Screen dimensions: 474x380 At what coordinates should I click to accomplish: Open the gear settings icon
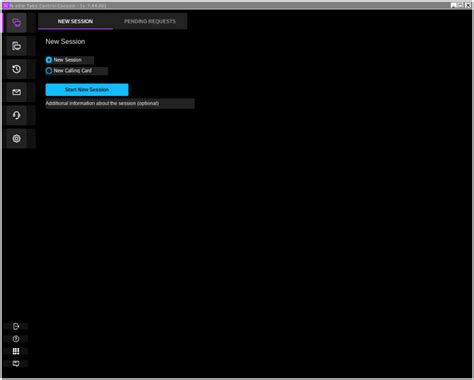pos(16,138)
